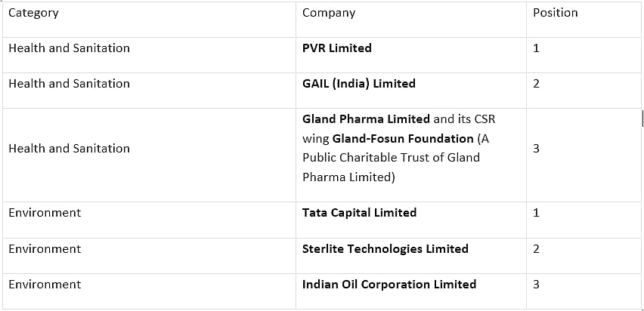This screenshot has height=311, width=644.
Task: Click position 2 in GAIL row
Action: tap(536, 84)
